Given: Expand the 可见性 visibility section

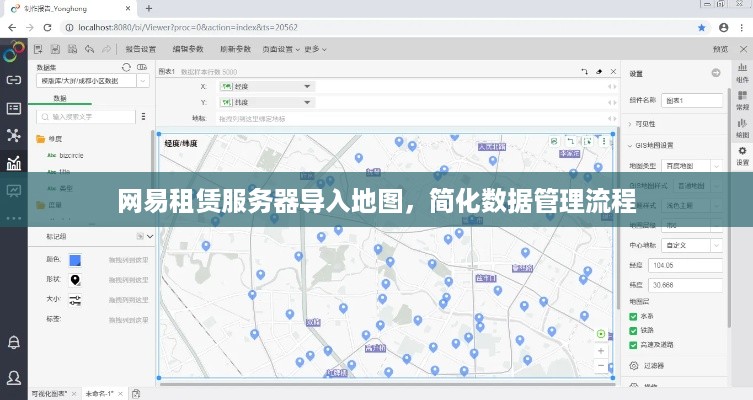Looking at the screenshot, I should [x=642, y=124].
